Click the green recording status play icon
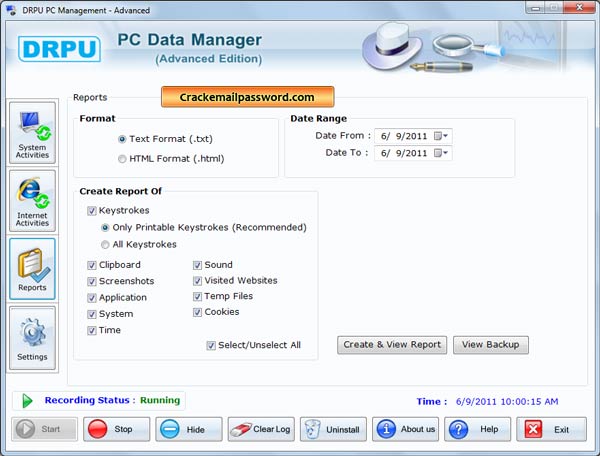The height and width of the screenshot is (456, 600). (27, 401)
